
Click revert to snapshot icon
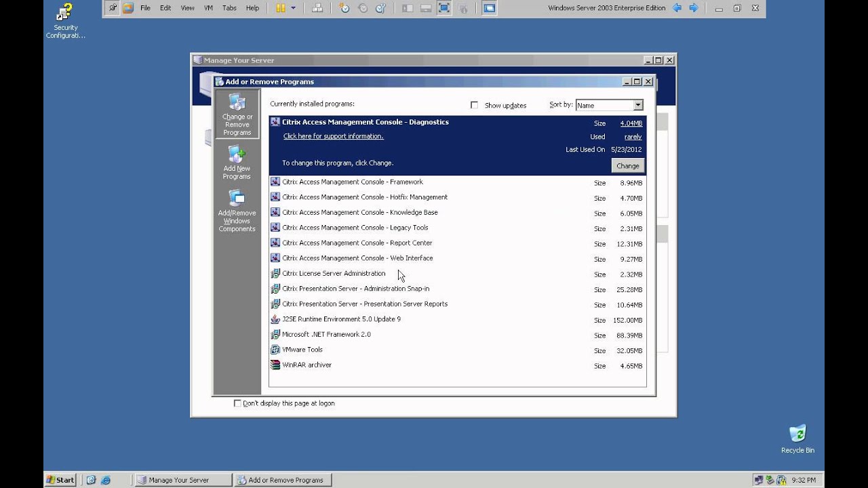[363, 8]
